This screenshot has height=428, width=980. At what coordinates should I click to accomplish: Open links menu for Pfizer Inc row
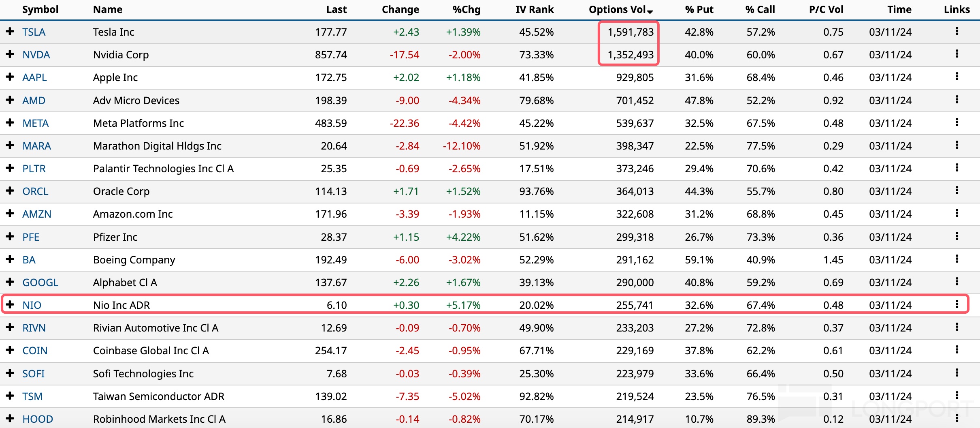click(957, 236)
